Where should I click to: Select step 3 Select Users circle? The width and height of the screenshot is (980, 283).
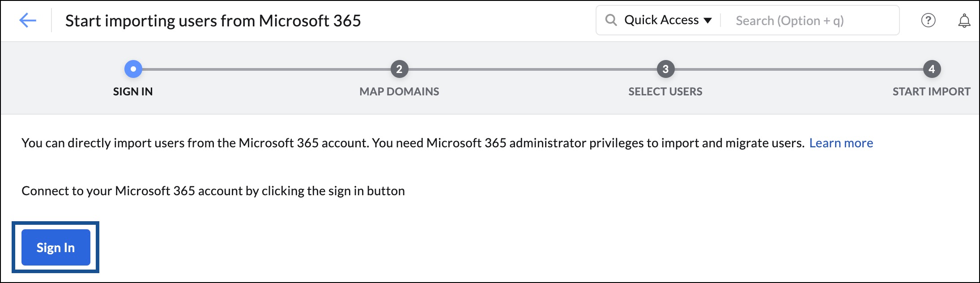665,69
